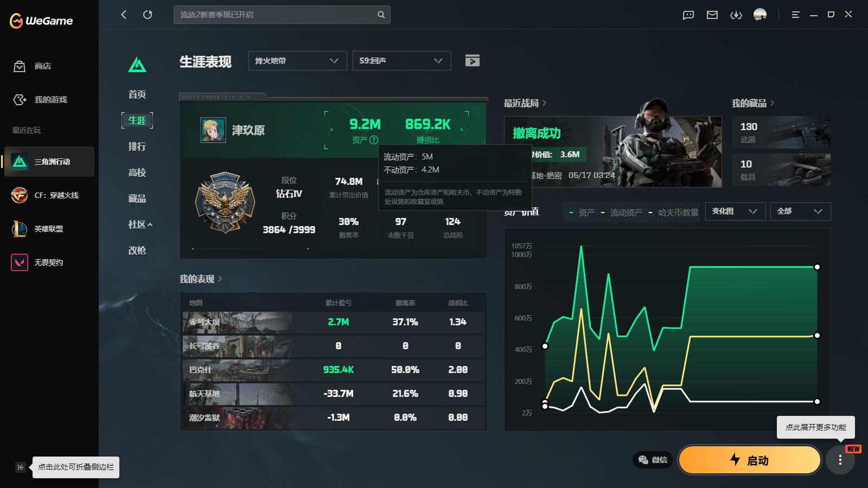The height and width of the screenshot is (488, 868).
Task: Click the WeGame logo
Action: pos(41,21)
